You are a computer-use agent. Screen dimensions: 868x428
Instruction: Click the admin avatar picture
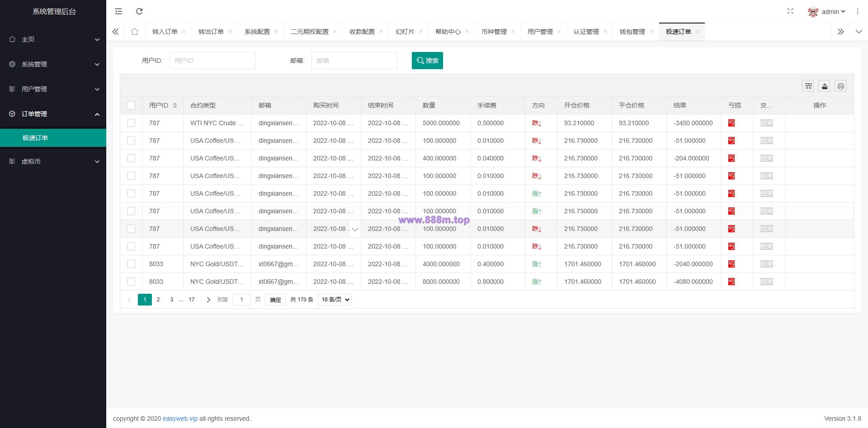(x=813, y=12)
